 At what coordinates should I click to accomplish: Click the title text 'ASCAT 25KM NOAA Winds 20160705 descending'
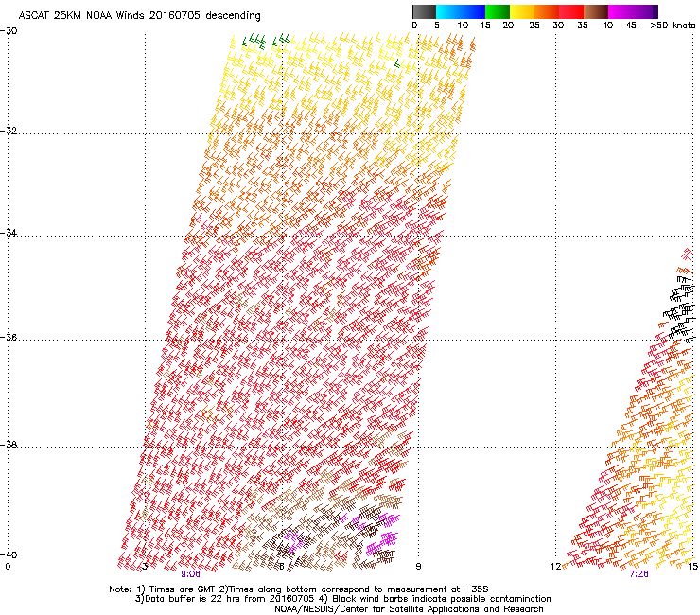pyautogui.click(x=139, y=16)
